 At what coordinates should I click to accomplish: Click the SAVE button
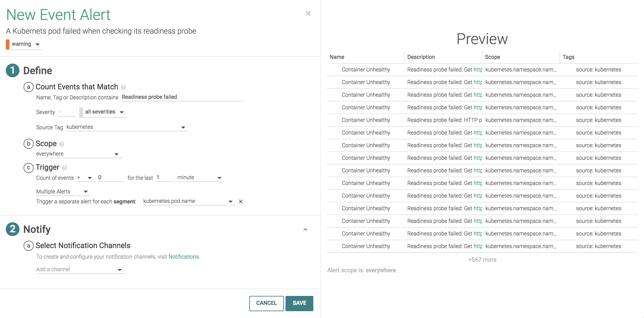[299, 303]
